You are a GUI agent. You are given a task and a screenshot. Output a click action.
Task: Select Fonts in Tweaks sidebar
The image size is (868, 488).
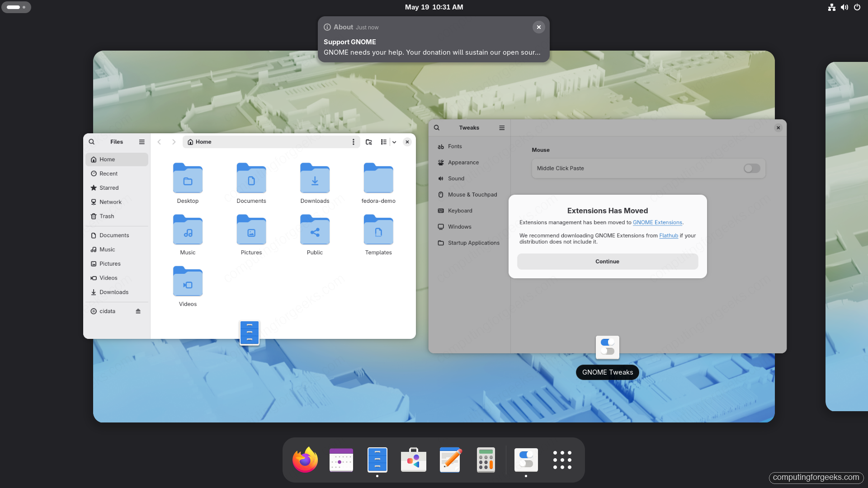(x=469, y=146)
